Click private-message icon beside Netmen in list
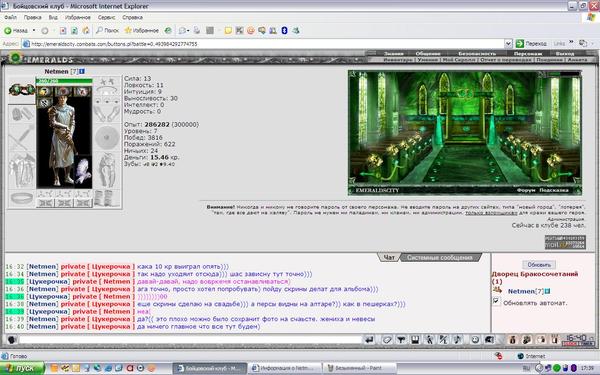The width and height of the screenshot is (600, 375). tap(497, 290)
